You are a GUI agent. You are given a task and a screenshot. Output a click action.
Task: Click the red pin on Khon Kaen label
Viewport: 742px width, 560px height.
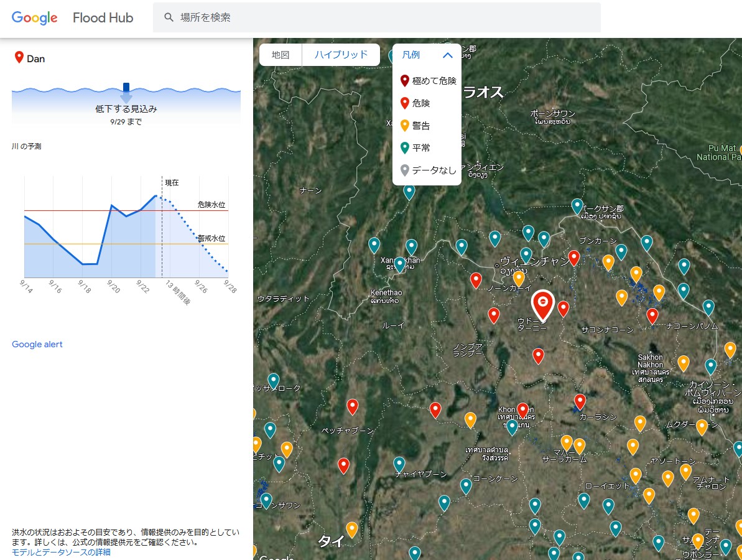tap(523, 411)
